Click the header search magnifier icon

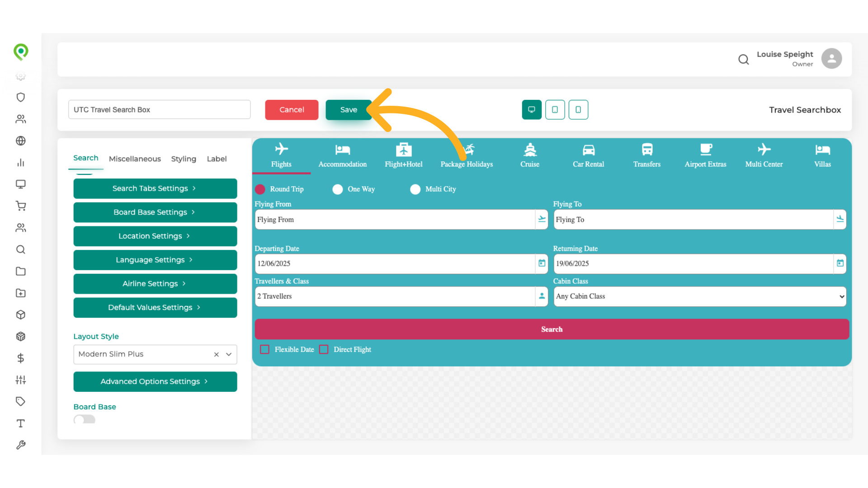(x=743, y=59)
